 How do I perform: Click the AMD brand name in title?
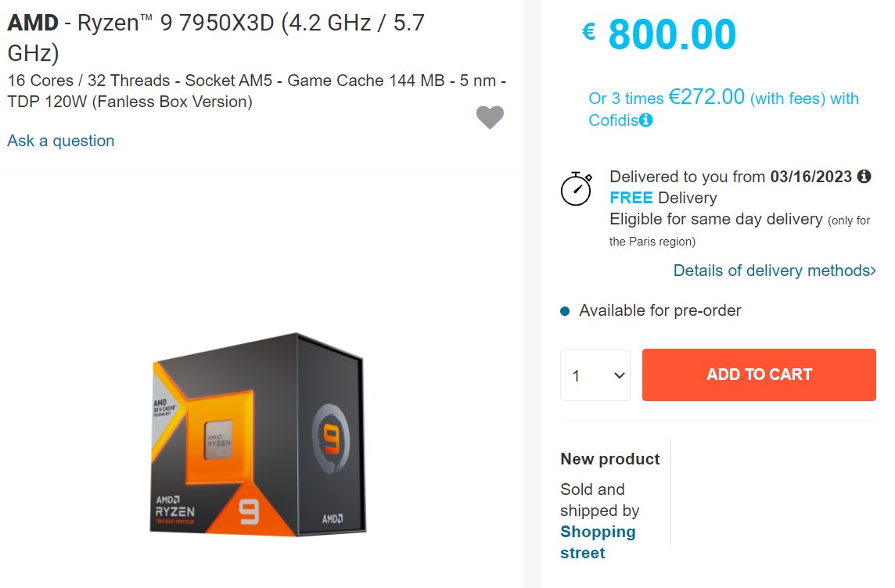32,22
